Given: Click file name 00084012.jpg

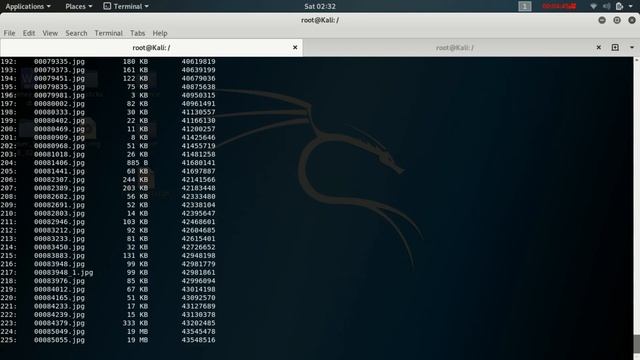Looking at the screenshot, I should pyautogui.click(x=59, y=289).
